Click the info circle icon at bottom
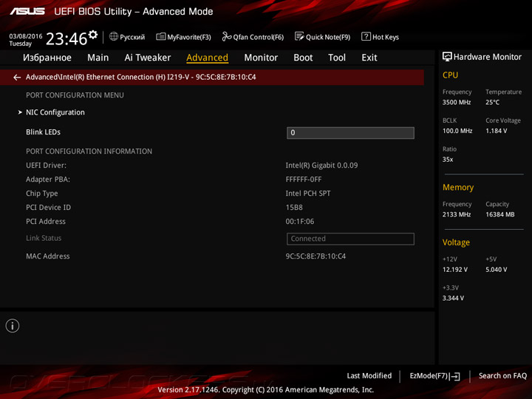This screenshot has height=399, width=532. click(13, 326)
